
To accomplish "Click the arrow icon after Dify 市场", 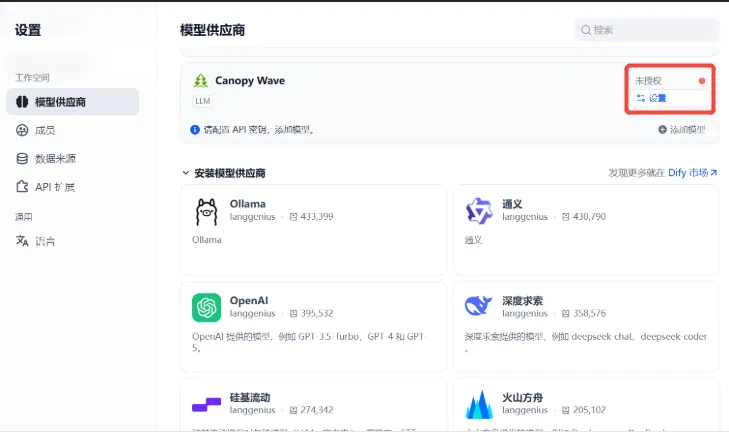I will tap(714, 173).
